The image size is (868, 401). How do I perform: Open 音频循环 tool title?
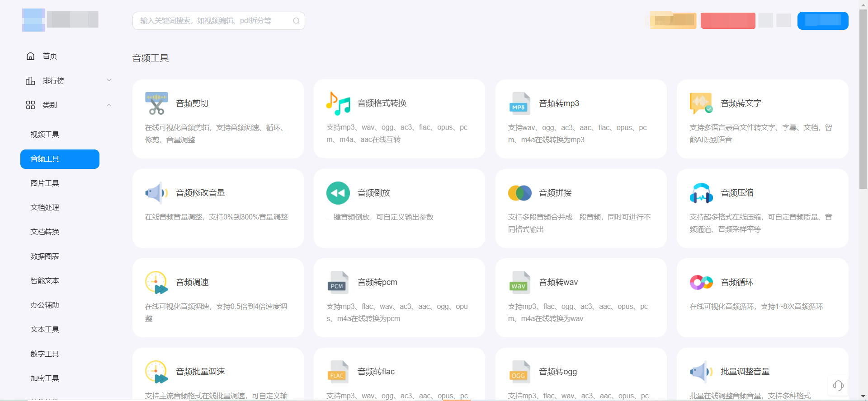point(737,282)
